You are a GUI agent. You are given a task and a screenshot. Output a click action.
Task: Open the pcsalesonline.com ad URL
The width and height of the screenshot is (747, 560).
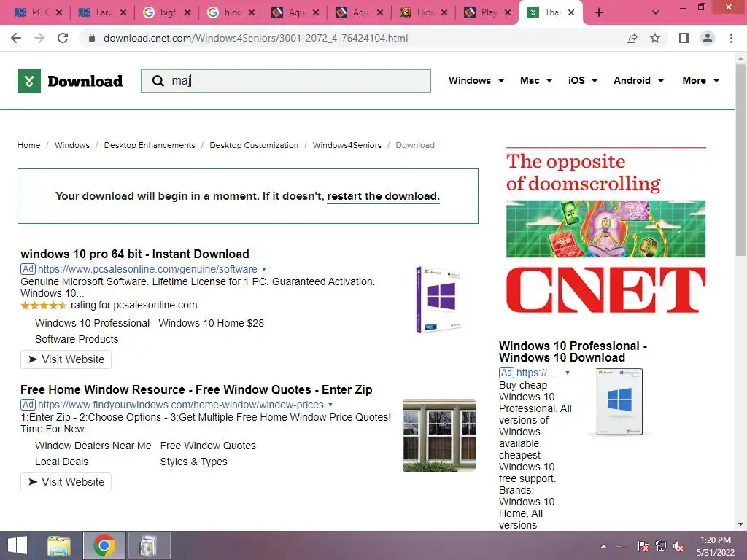click(x=147, y=269)
